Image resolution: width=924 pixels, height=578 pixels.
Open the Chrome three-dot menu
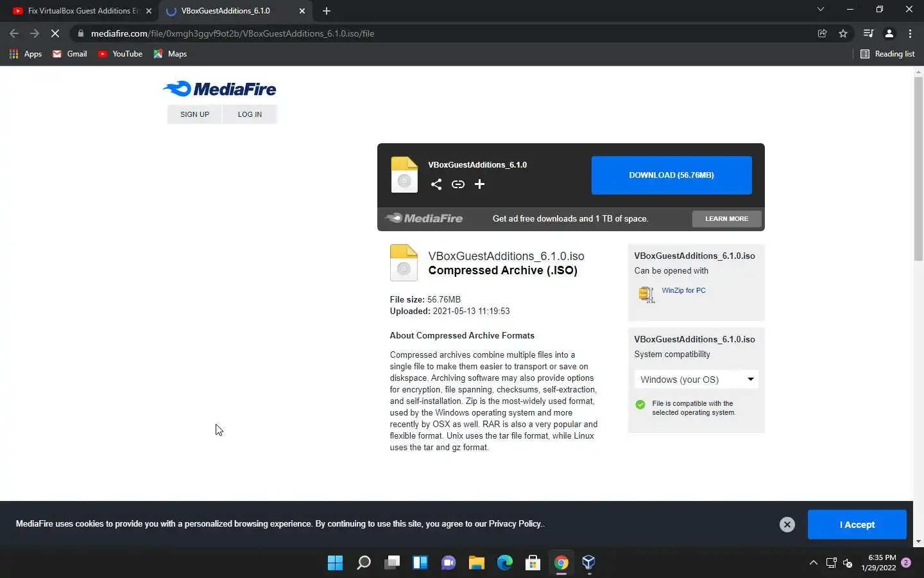coord(910,33)
